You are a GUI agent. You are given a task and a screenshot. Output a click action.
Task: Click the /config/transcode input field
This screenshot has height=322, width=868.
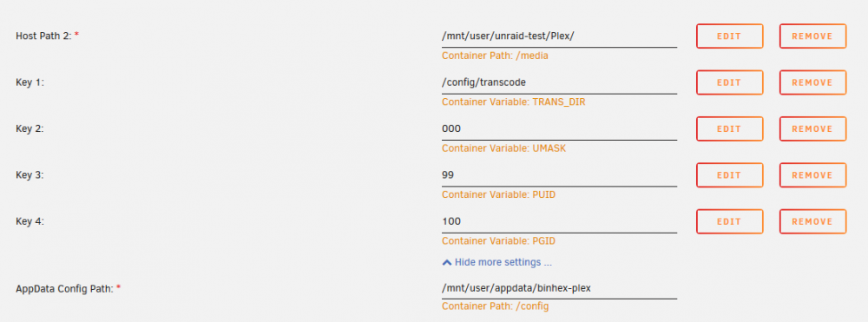coord(559,82)
